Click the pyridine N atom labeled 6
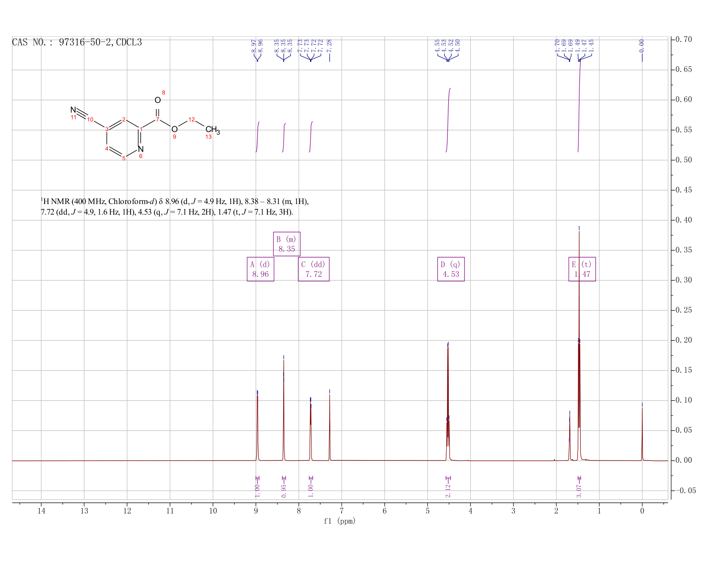Image resolution: width=728 pixels, height=563 pixels. click(141, 149)
